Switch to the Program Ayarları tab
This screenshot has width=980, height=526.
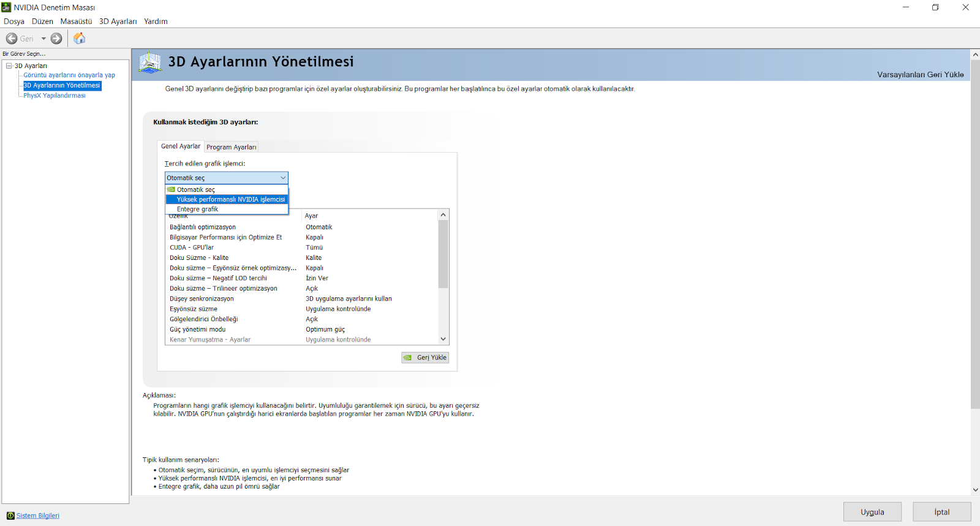point(231,147)
